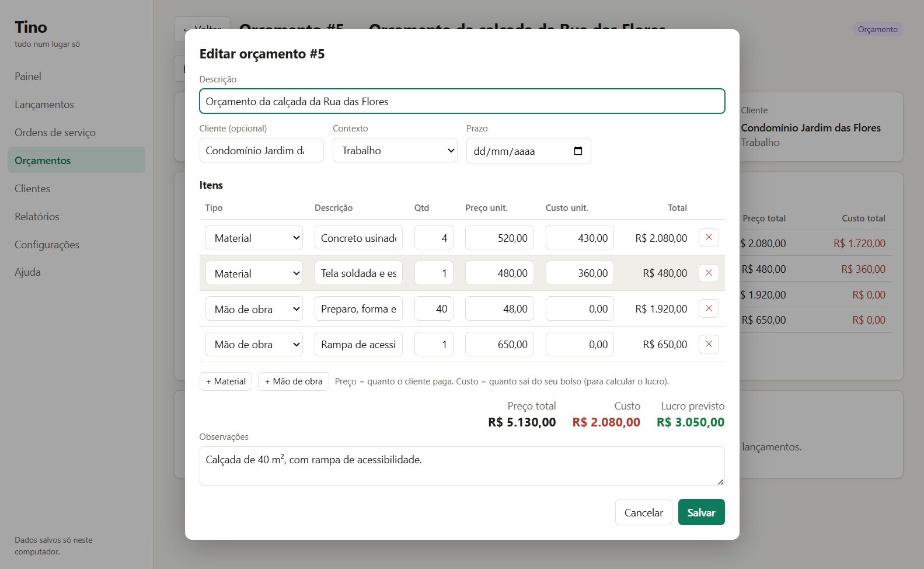
Task: Click the Rampa de acessi description field
Action: point(358,344)
